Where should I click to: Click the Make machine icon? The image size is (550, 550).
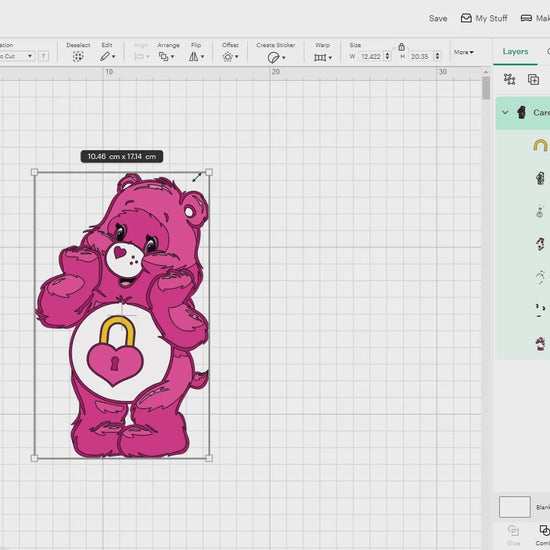[526, 18]
